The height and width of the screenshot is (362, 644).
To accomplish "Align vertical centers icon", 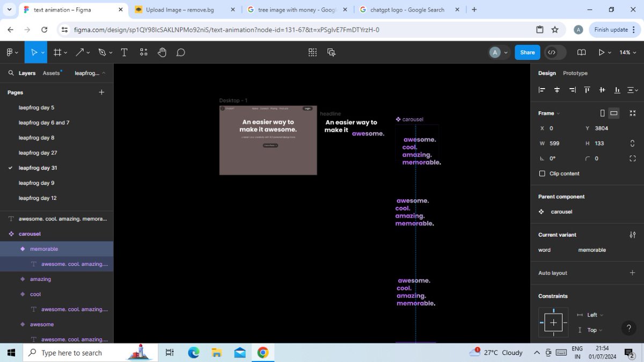I will pyautogui.click(x=602, y=90).
